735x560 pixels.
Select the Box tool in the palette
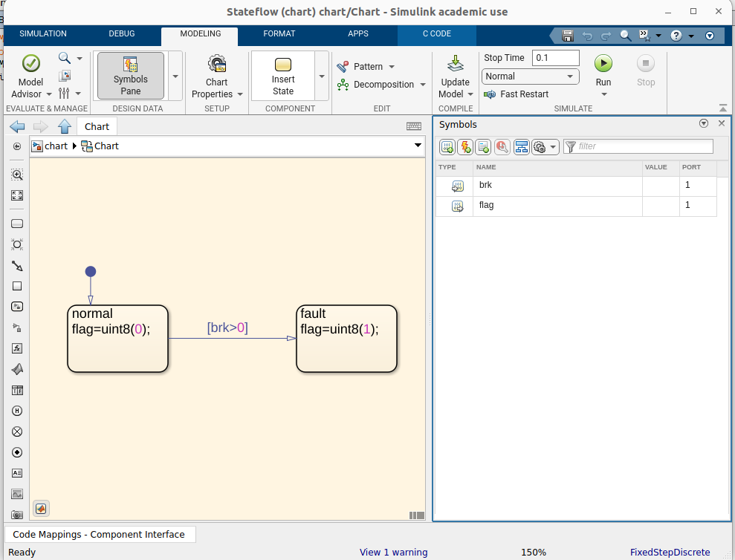17,286
